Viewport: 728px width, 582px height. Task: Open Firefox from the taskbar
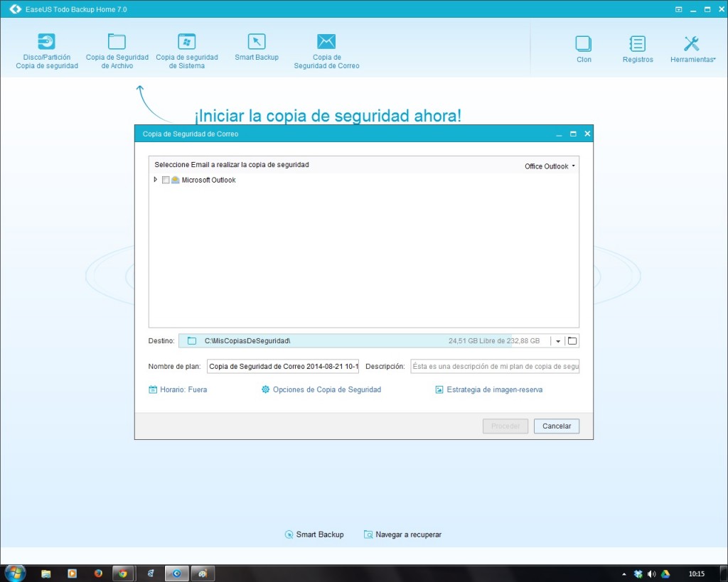[98, 573]
